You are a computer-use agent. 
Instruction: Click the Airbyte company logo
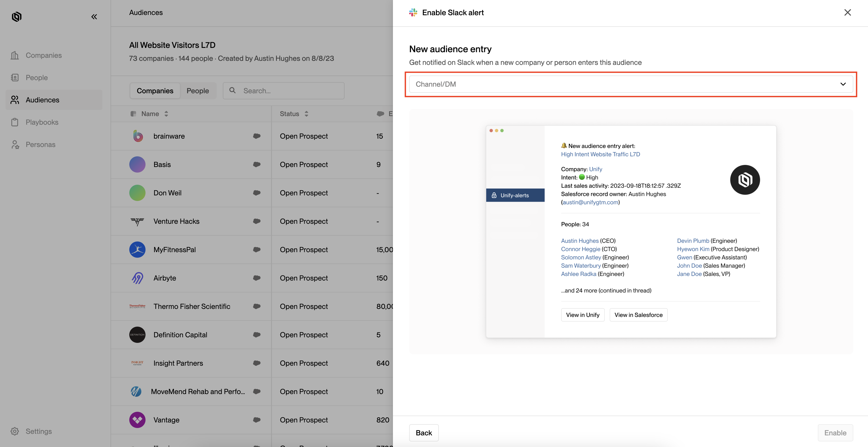pyautogui.click(x=137, y=278)
